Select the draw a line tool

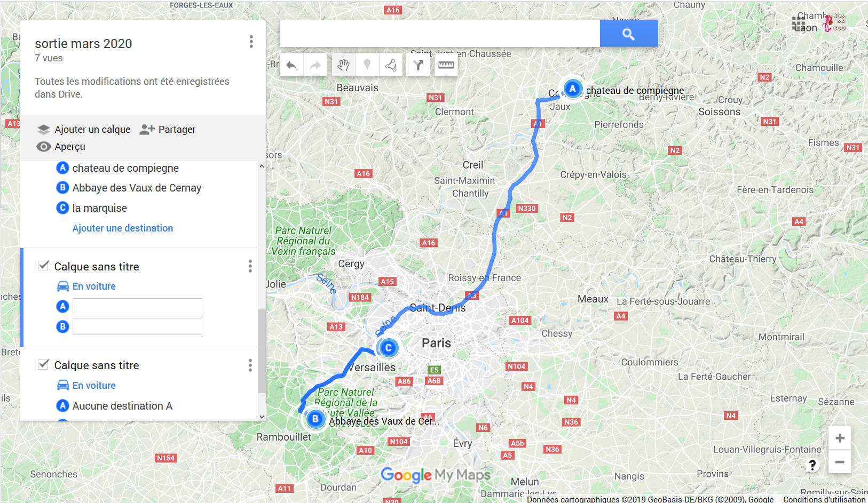click(391, 65)
